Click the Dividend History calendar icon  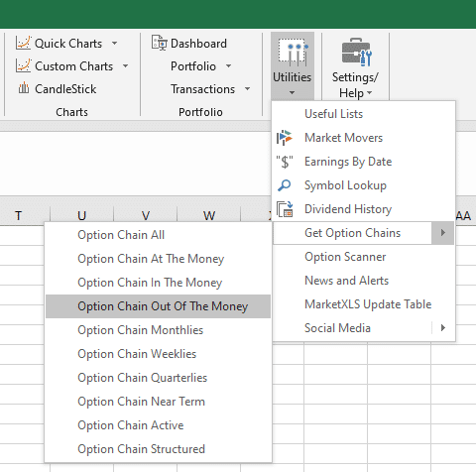pyautogui.click(x=285, y=209)
